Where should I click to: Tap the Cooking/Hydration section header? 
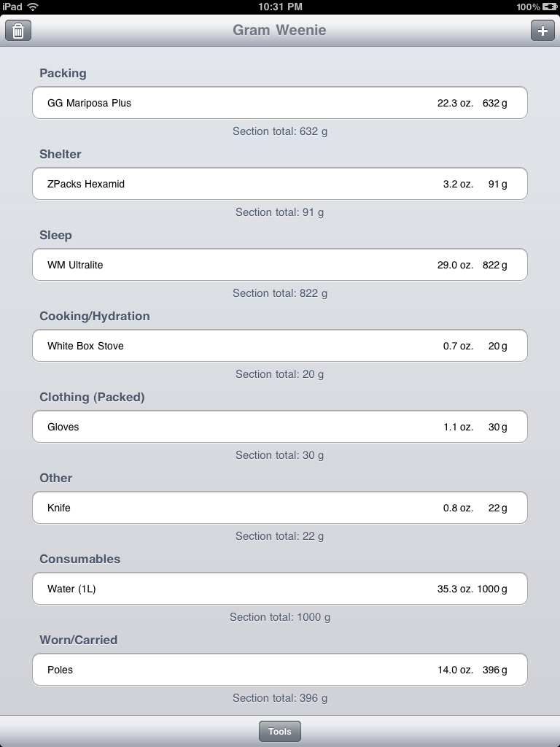(95, 316)
